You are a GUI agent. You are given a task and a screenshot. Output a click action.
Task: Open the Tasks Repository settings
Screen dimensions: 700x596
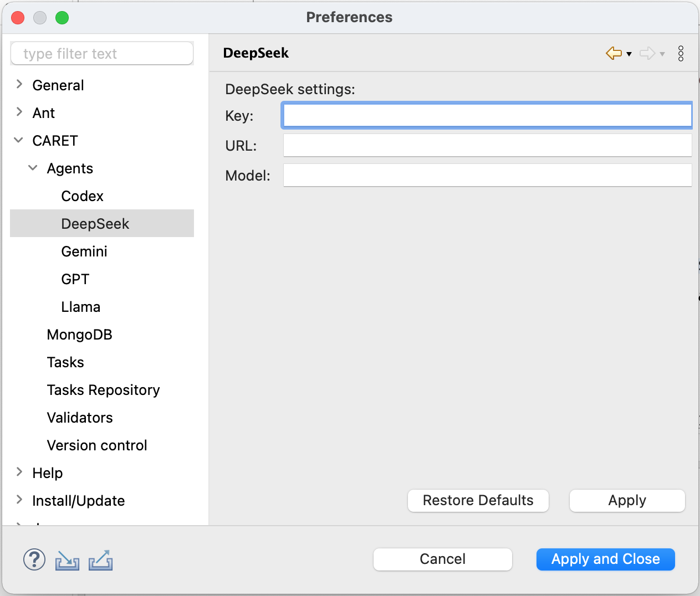point(103,389)
